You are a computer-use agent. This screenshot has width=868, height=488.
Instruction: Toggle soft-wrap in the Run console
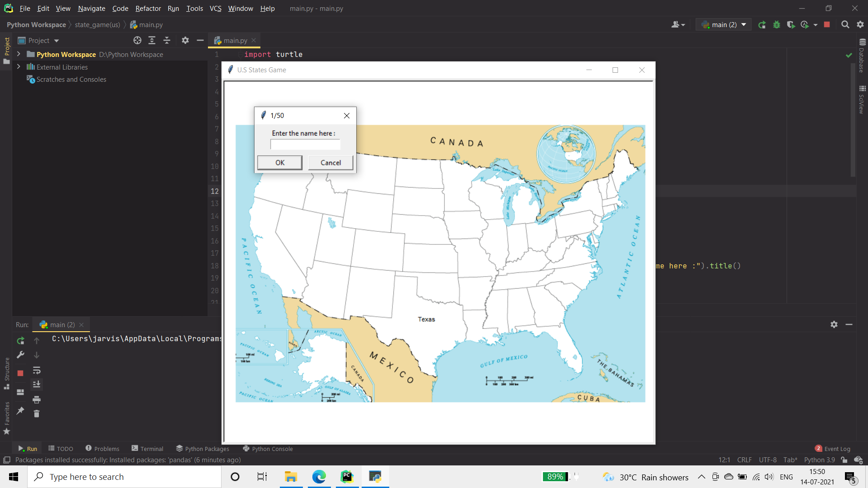pos(37,371)
